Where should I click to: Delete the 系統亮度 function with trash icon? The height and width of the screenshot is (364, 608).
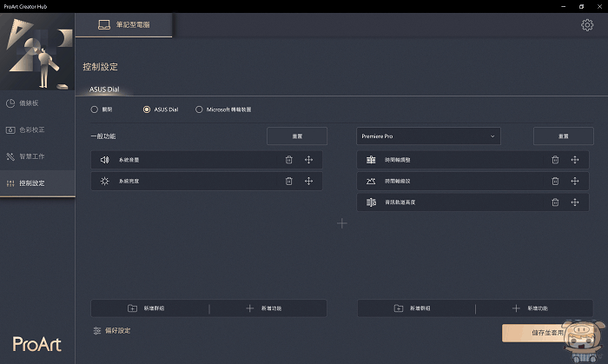(289, 181)
